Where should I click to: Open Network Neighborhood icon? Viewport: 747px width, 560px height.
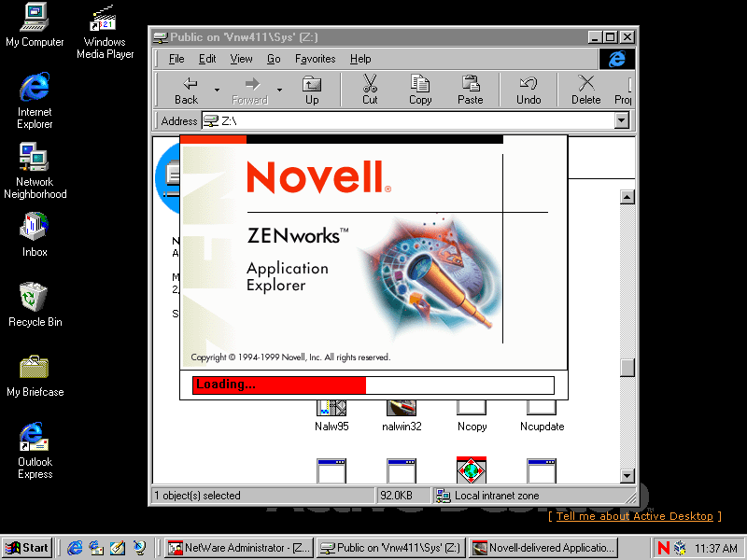pos(35,171)
